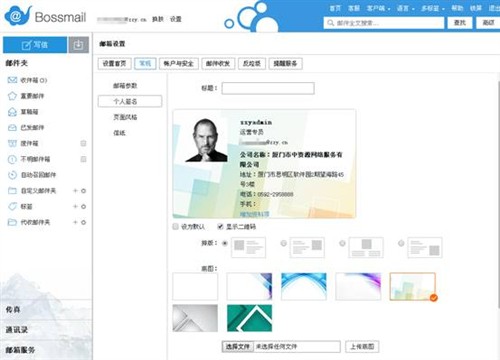Empty the 不明邮件箱 folder via its small icon
The width and height of the screenshot is (500, 360).
pyautogui.click(x=83, y=159)
